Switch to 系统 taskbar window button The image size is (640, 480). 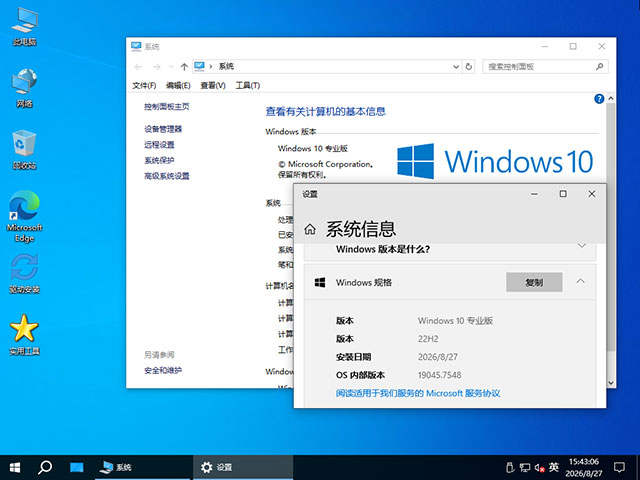(x=143, y=467)
